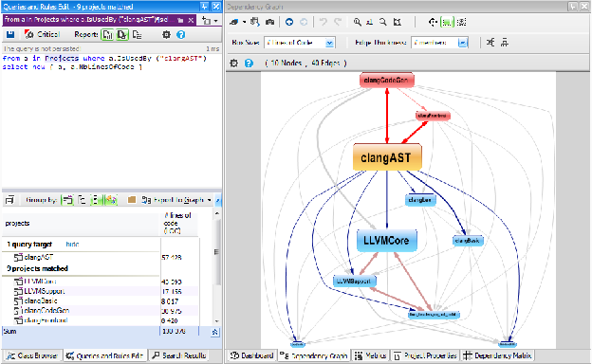Open Dependency Graph help icon
Screen dimensions: 592x364
[249, 63]
